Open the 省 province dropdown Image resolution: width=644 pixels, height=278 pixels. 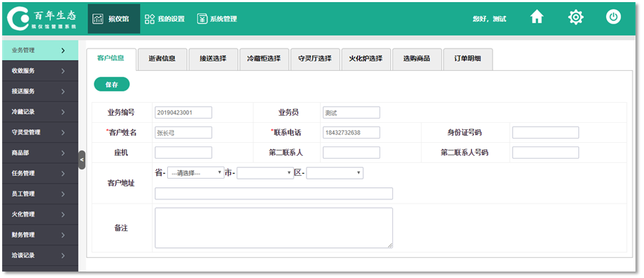pyautogui.click(x=196, y=173)
